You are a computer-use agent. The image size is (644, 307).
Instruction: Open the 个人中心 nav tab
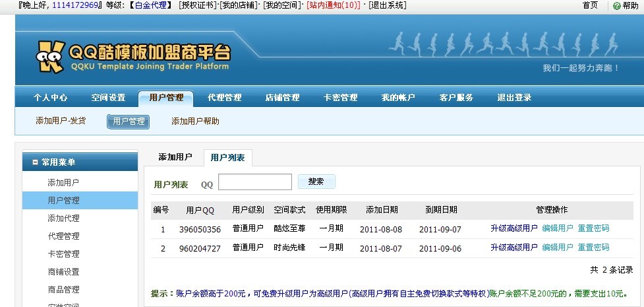tap(51, 98)
